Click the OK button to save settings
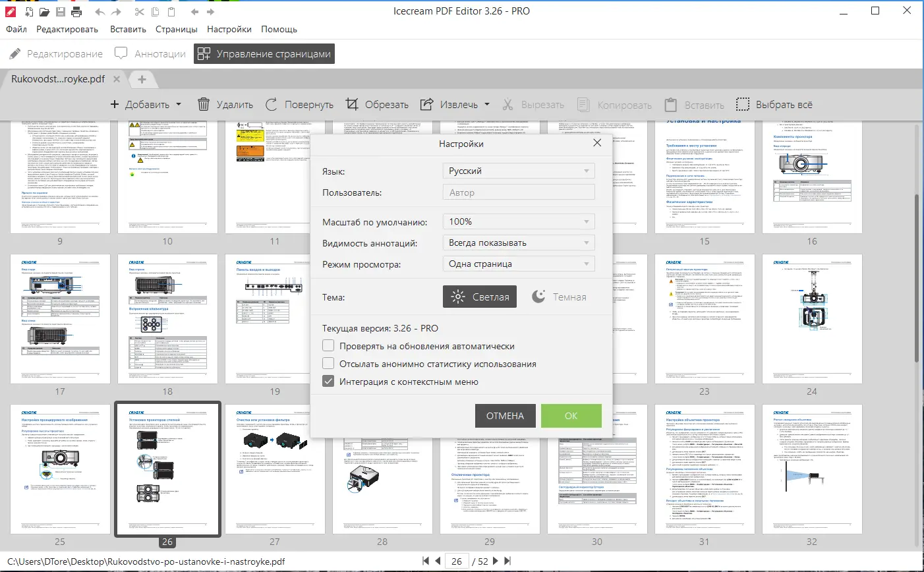Viewport: 924px width, 572px height. (x=571, y=416)
